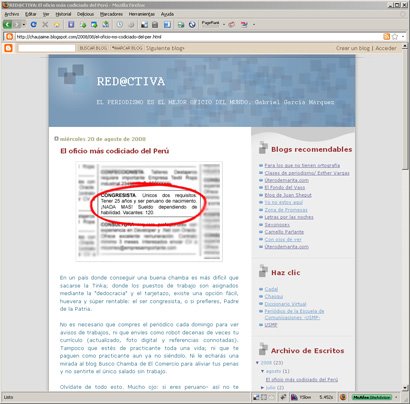Click the orange RSS feed icon in the address bar
The height and width of the screenshot is (404, 410).
(x=387, y=37)
